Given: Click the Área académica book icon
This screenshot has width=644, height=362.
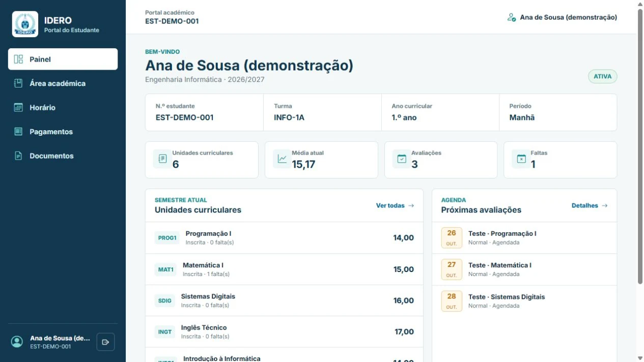Looking at the screenshot, I should [18, 83].
